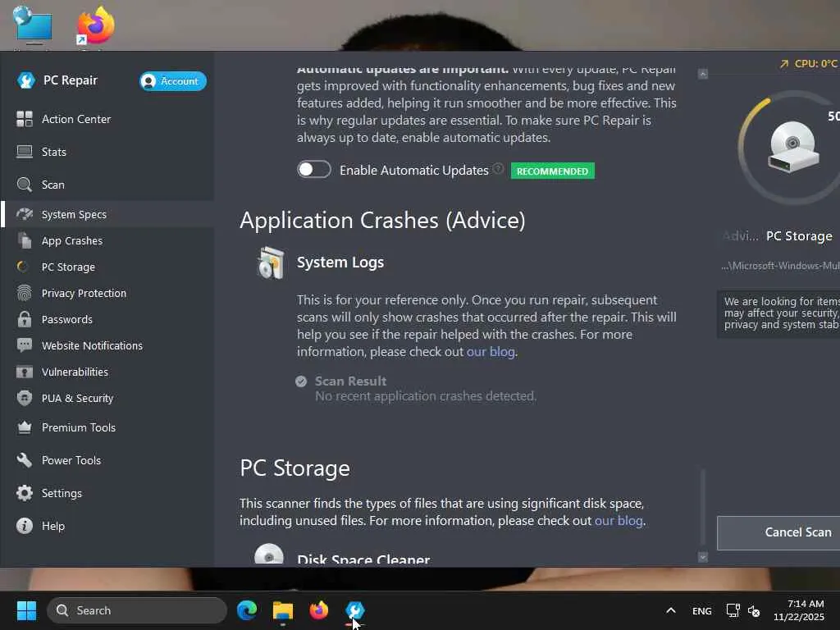Image resolution: width=840 pixels, height=630 pixels.
Task: Click the Firefox desktop shortcut icon
Action: (x=95, y=25)
